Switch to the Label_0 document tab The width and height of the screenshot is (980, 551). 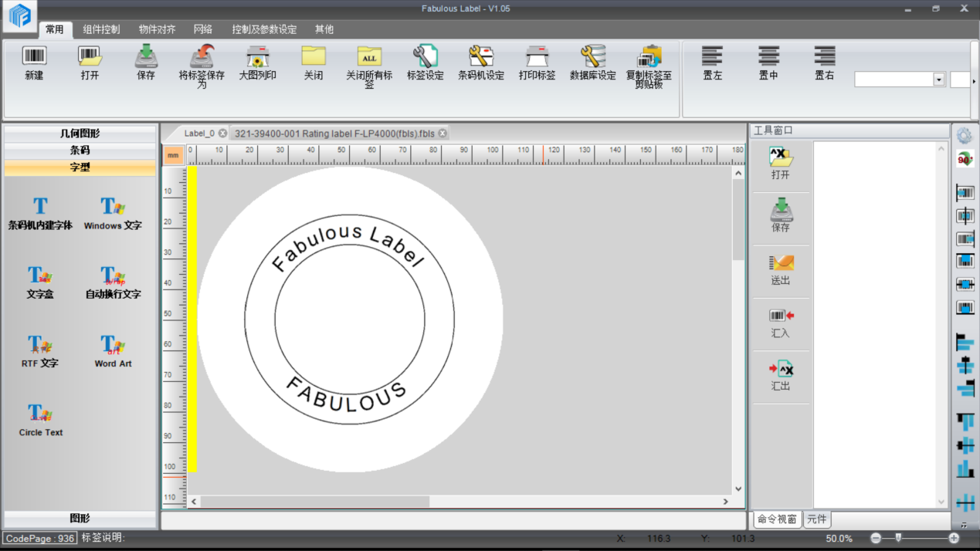[x=199, y=134]
